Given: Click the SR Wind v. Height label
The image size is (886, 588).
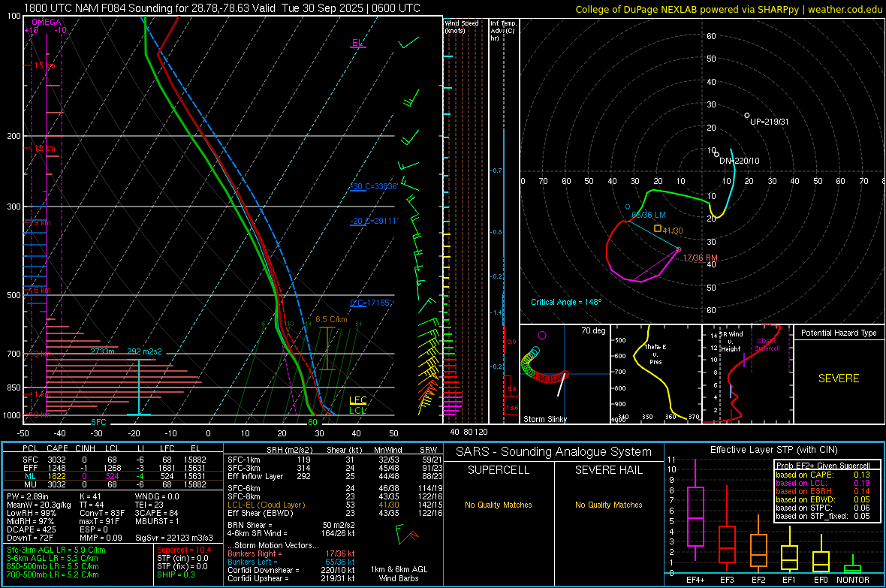Looking at the screenshot, I should (731, 342).
